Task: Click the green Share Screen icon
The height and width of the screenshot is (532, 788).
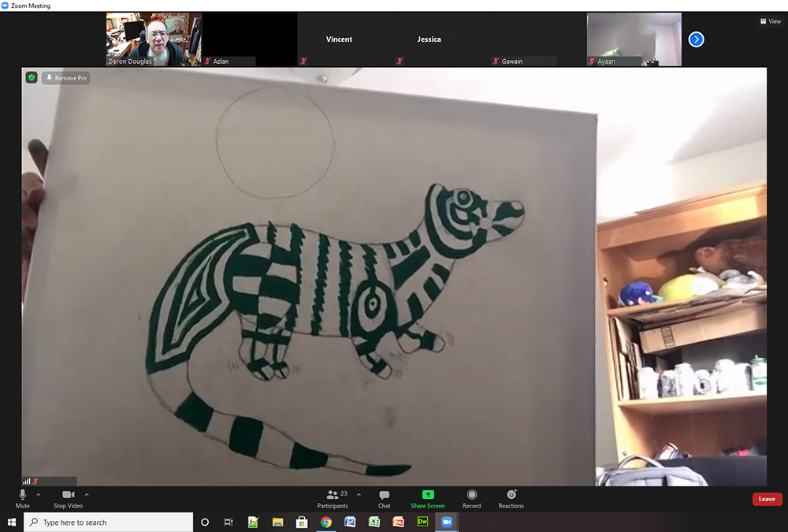Action: tap(428, 495)
